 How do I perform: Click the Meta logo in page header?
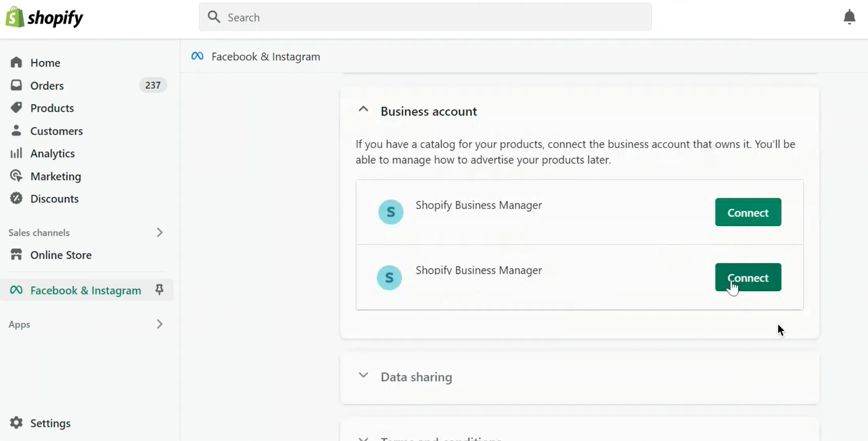197,56
